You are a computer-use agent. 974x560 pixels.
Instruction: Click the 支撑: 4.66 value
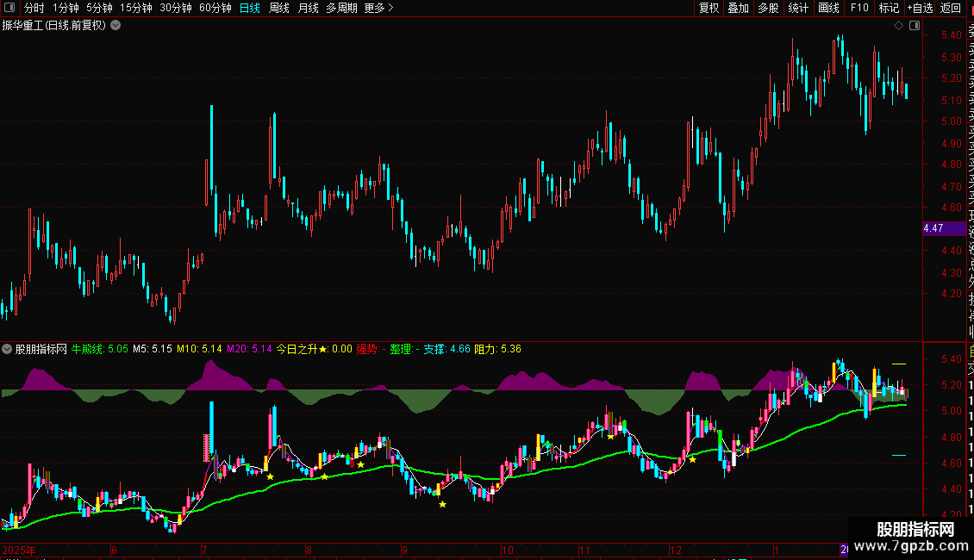447,349
